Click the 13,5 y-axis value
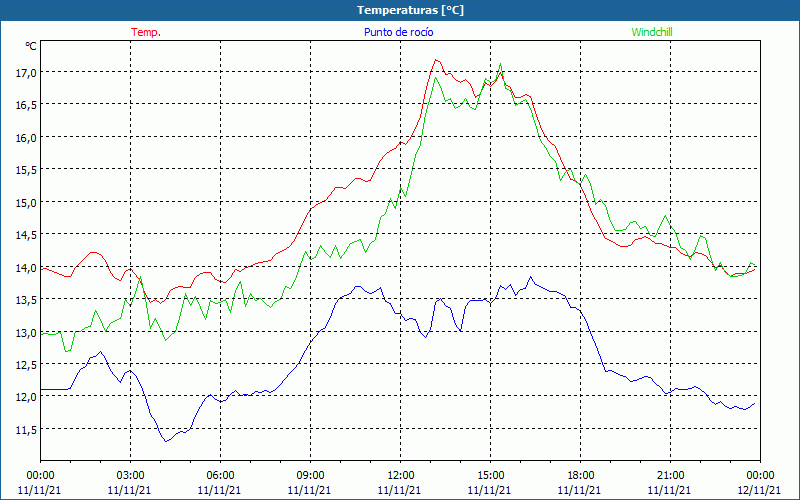The image size is (800, 500). 26,299
